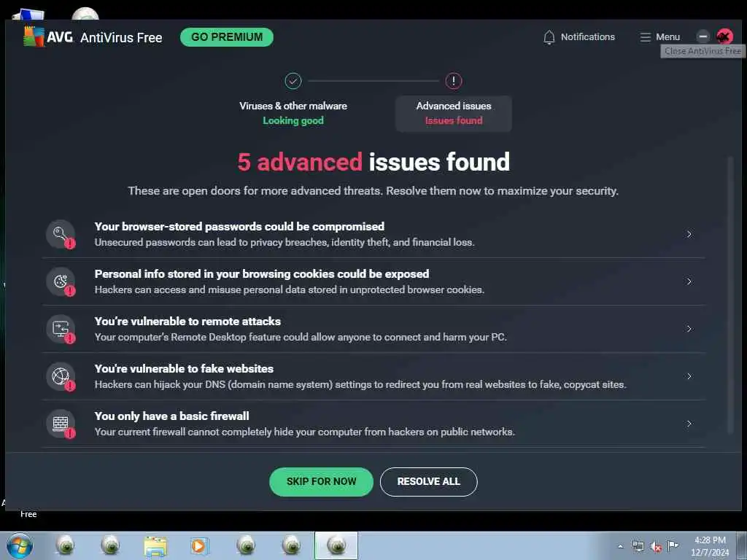The height and width of the screenshot is (560, 747).
Task: Open 'You only have a basic firewall' heading
Action: [171, 416]
